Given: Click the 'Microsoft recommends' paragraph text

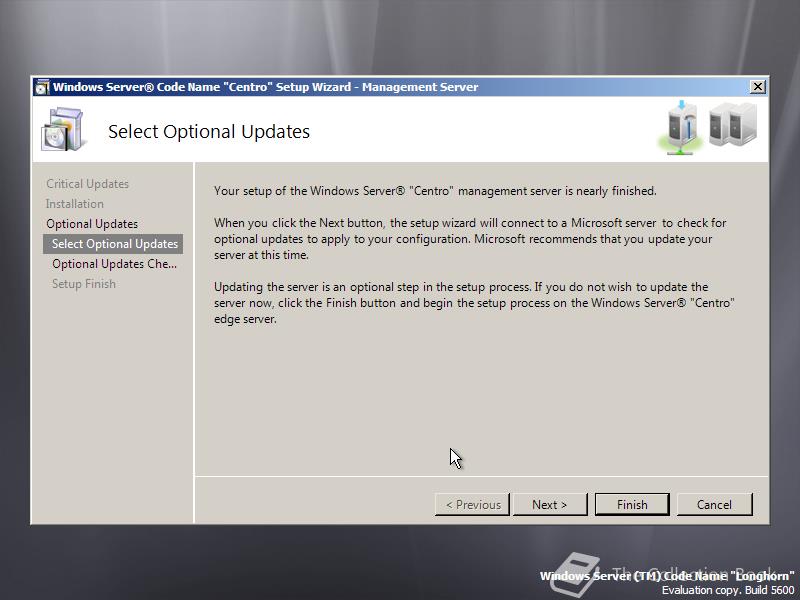Looking at the screenshot, I should click(x=470, y=239).
